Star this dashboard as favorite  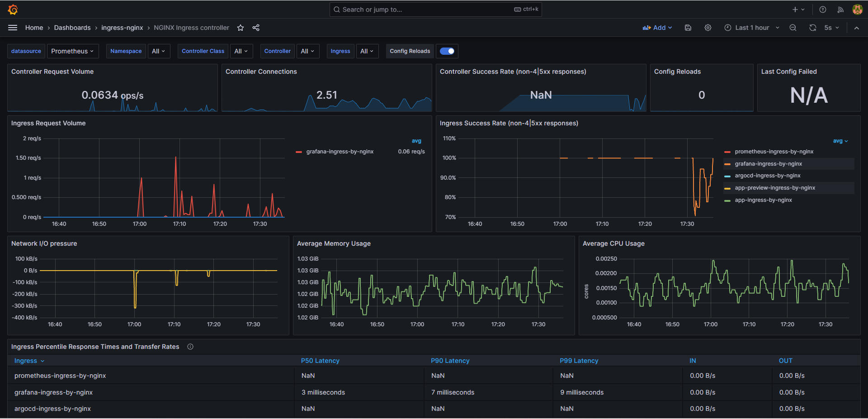(241, 28)
